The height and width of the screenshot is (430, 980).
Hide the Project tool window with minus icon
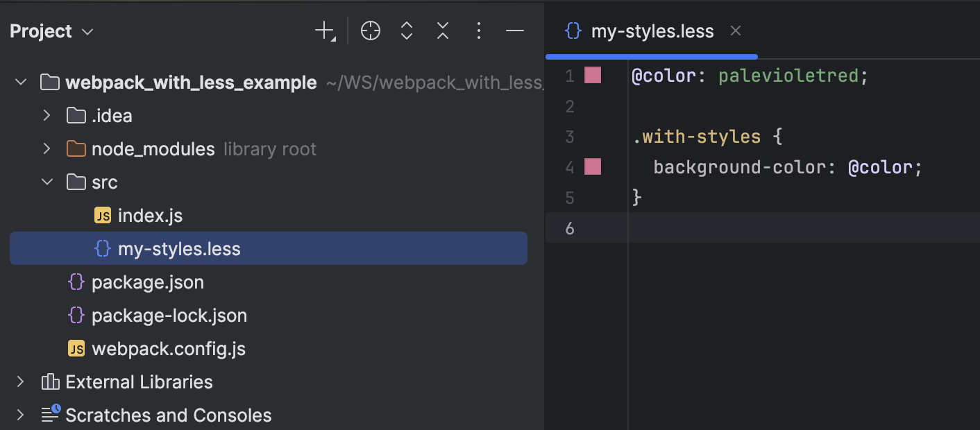pos(514,31)
